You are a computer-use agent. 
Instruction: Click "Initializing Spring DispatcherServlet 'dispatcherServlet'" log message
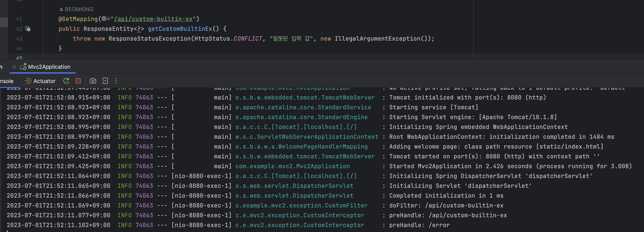tap(491, 176)
